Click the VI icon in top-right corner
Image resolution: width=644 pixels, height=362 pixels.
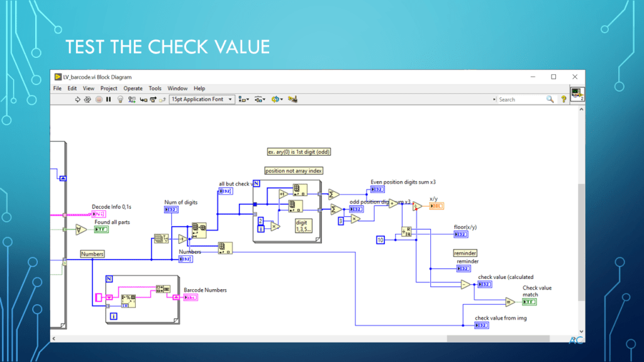point(576,94)
